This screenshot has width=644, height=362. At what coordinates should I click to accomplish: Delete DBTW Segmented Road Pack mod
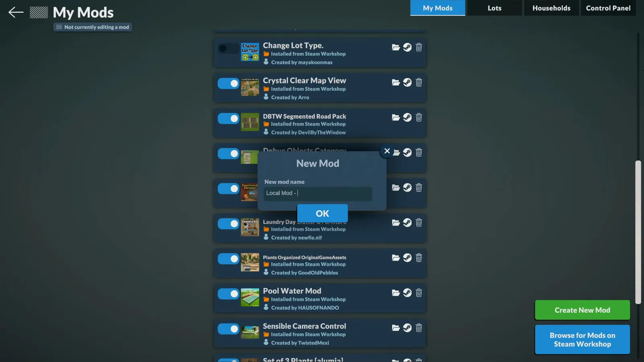[x=419, y=117]
